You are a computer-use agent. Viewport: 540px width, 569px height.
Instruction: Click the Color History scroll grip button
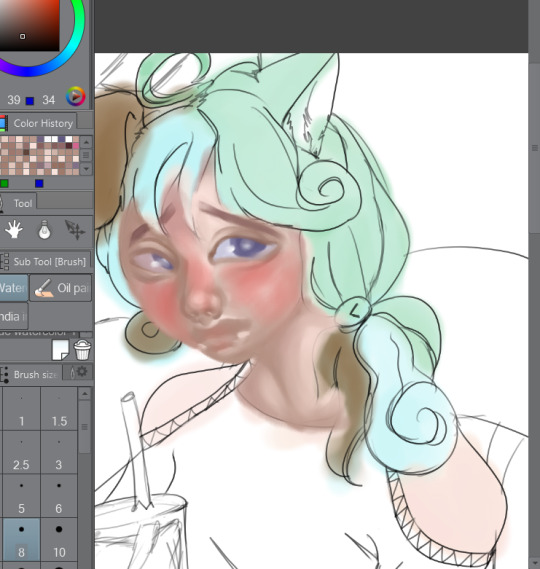click(86, 155)
